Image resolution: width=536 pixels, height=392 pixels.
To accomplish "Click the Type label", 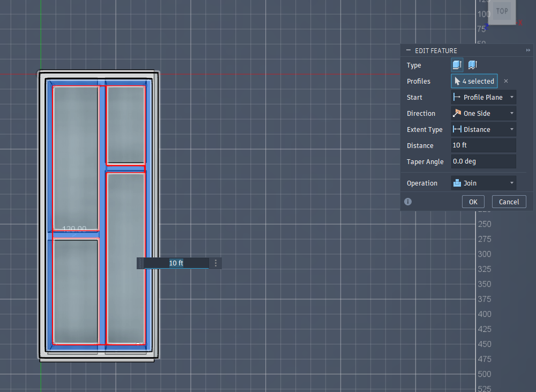I will [x=414, y=65].
